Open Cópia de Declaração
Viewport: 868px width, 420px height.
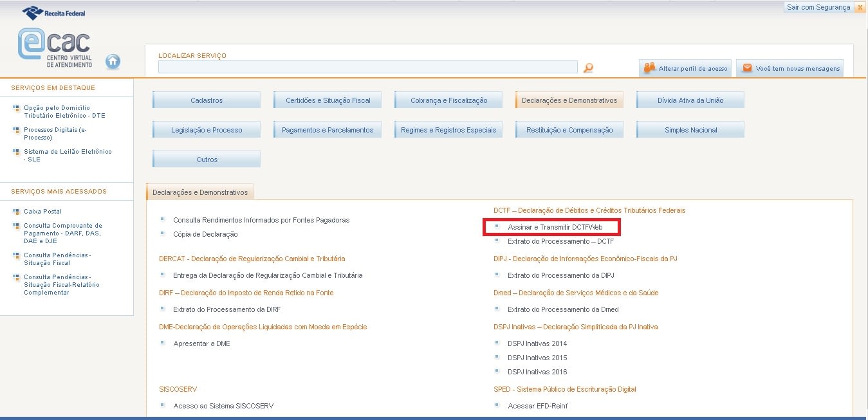point(205,234)
